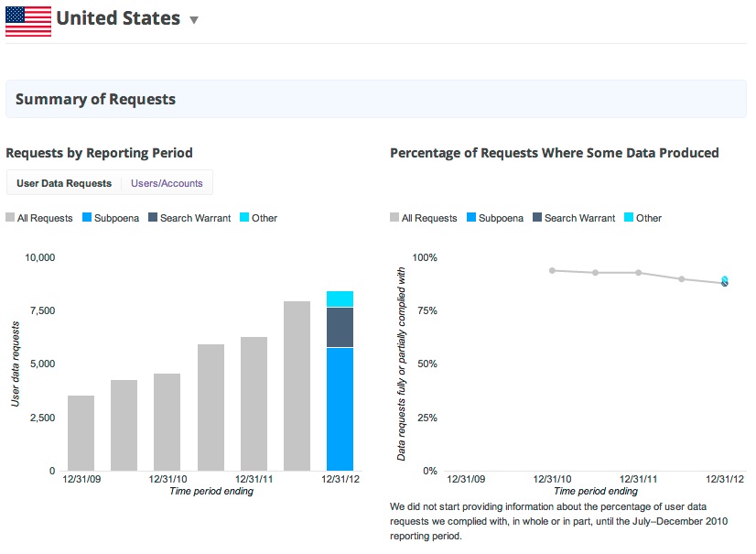Select the All Requests swatch on the percentage chart
This screenshot has height=554, width=756.
(x=394, y=218)
